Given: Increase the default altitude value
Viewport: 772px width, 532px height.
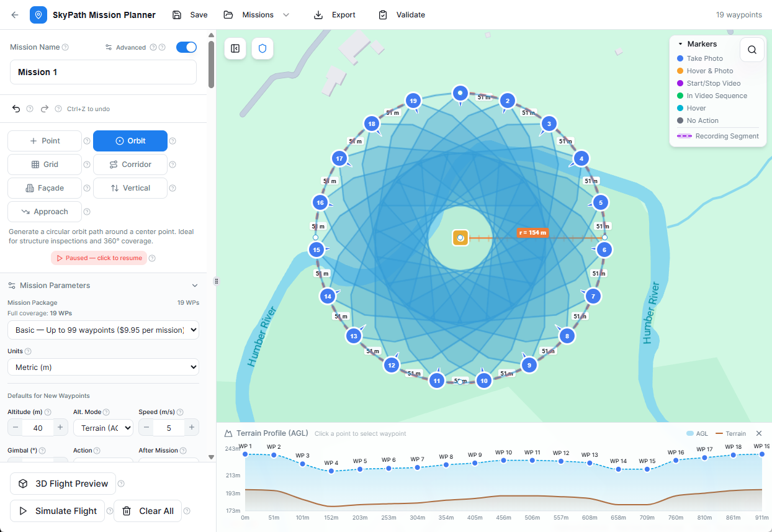Looking at the screenshot, I should [x=60, y=428].
